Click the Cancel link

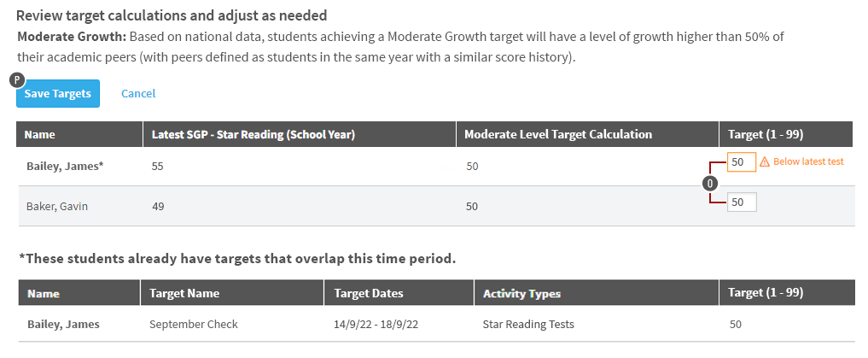[138, 94]
